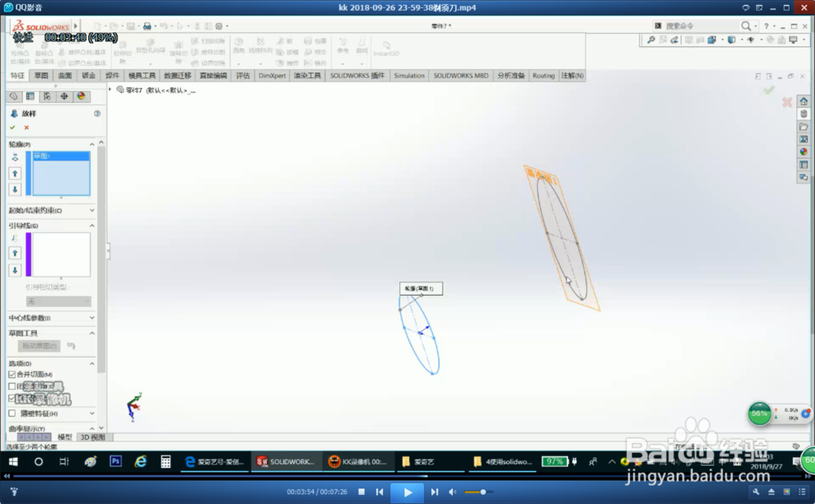
Task: Open the player toolbox wrench icon
Action: pos(756,492)
